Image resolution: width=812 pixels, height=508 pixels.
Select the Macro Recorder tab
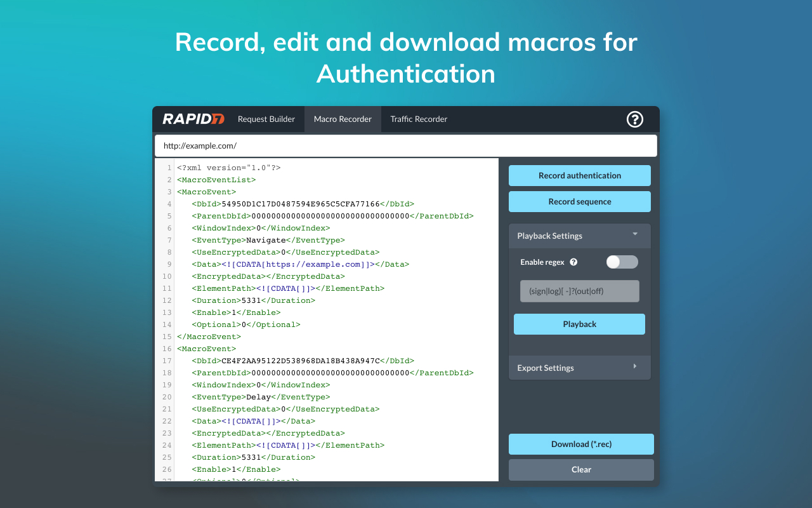pyautogui.click(x=343, y=119)
